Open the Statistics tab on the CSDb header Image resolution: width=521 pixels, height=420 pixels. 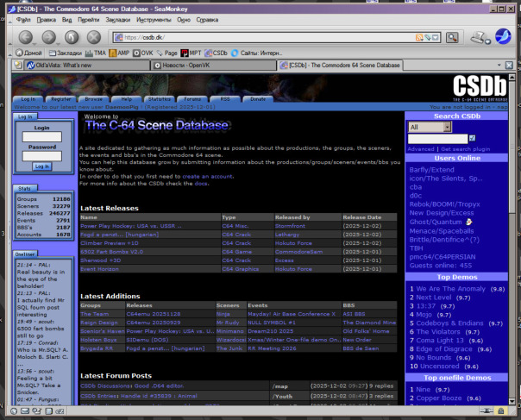tap(160, 99)
